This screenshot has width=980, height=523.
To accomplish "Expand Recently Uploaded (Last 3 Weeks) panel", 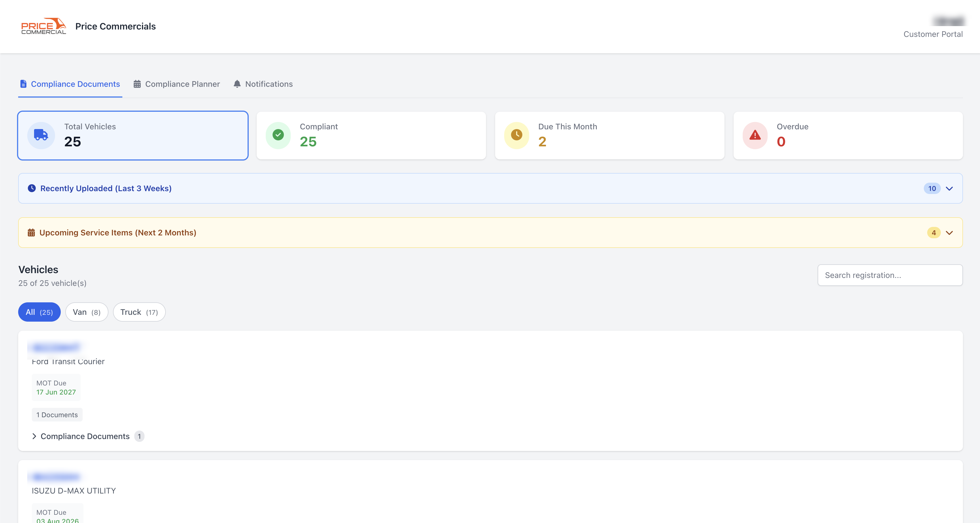I will [490, 189].
